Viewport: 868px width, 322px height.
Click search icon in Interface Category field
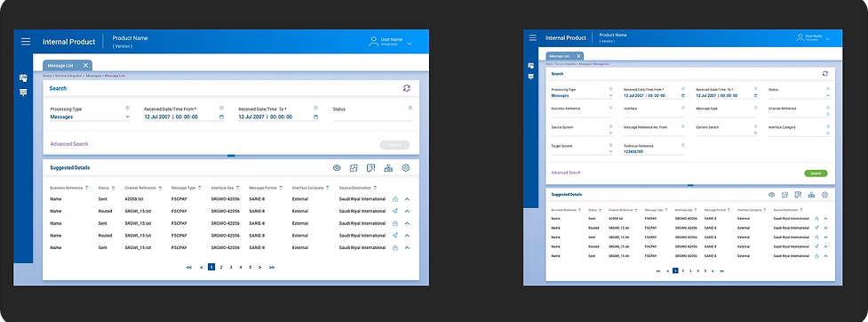tap(828, 133)
